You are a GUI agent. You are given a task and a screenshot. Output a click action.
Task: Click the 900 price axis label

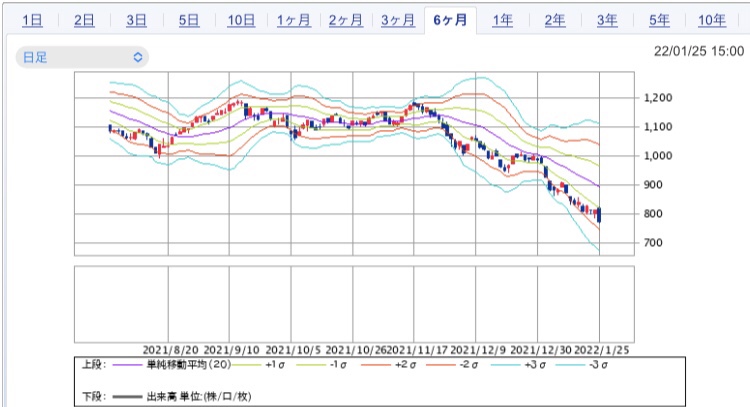point(653,185)
